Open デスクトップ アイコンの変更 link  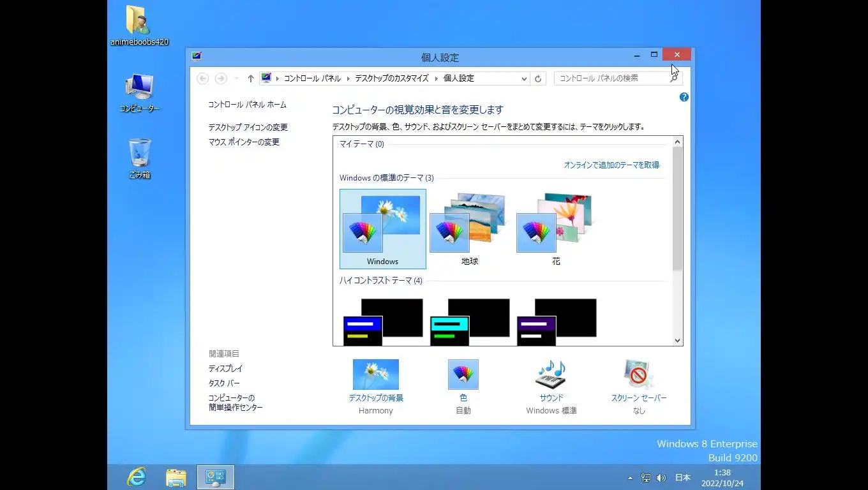point(248,128)
